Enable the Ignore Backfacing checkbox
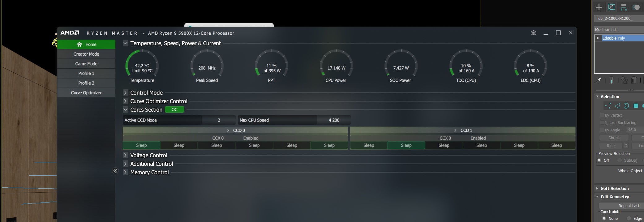644x222 pixels. point(602,122)
